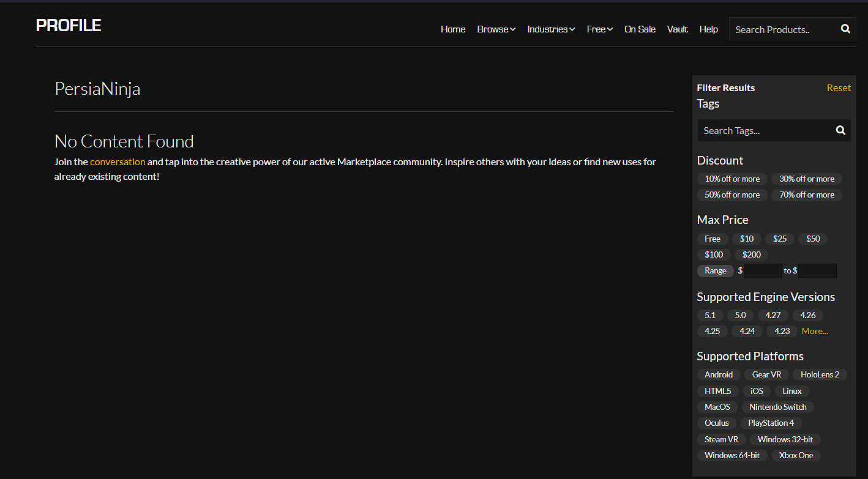Click the magnifier icon in Search Tags
The width and height of the screenshot is (868, 479).
[x=840, y=130]
